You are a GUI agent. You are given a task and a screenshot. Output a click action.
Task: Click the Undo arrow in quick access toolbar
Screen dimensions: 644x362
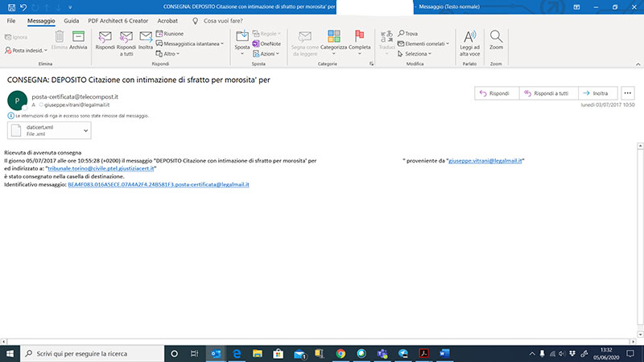(23, 7)
